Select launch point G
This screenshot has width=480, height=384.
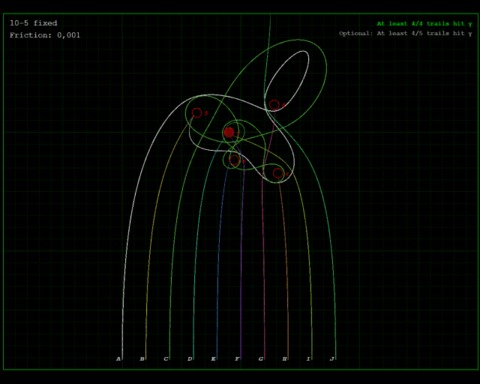tap(261, 359)
